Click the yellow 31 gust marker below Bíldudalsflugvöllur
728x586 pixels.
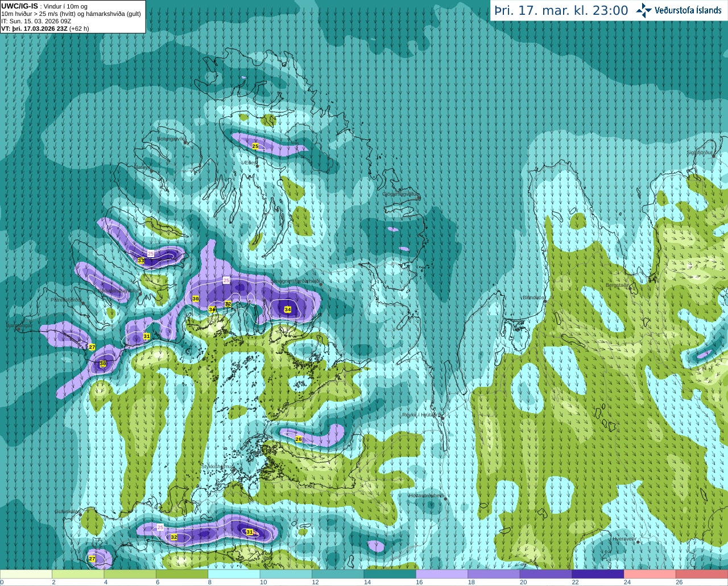tap(147, 337)
